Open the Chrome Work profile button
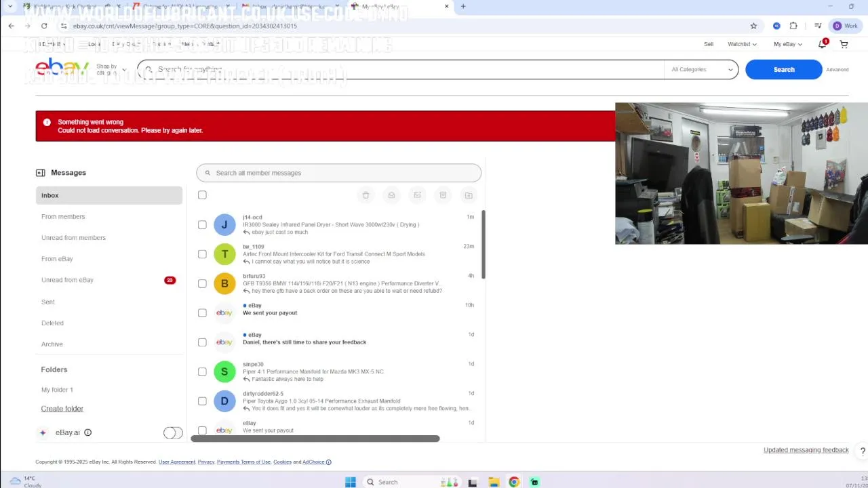This screenshot has width=868, height=488. (x=846, y=26)
